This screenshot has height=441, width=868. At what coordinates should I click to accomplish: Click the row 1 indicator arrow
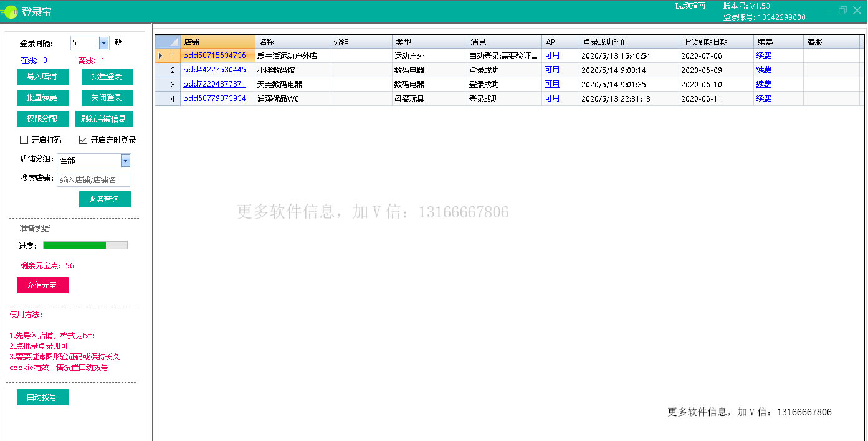tap(160, 55)
